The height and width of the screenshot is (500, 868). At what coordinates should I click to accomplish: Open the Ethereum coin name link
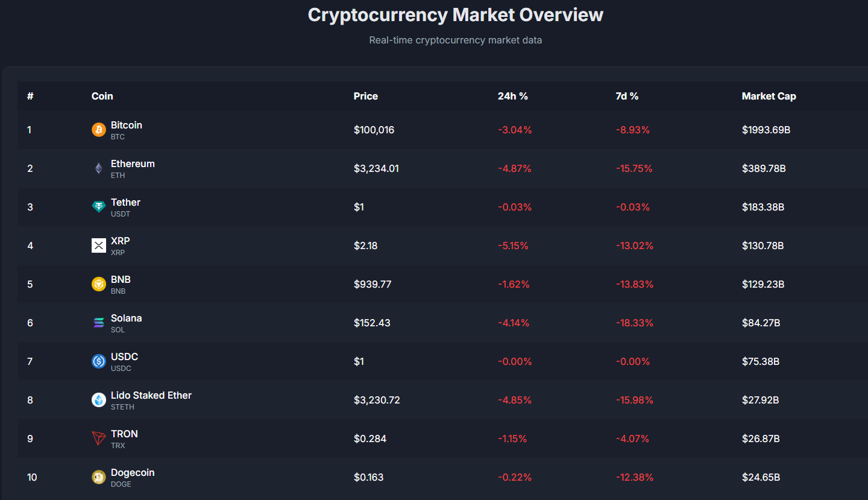133,163
